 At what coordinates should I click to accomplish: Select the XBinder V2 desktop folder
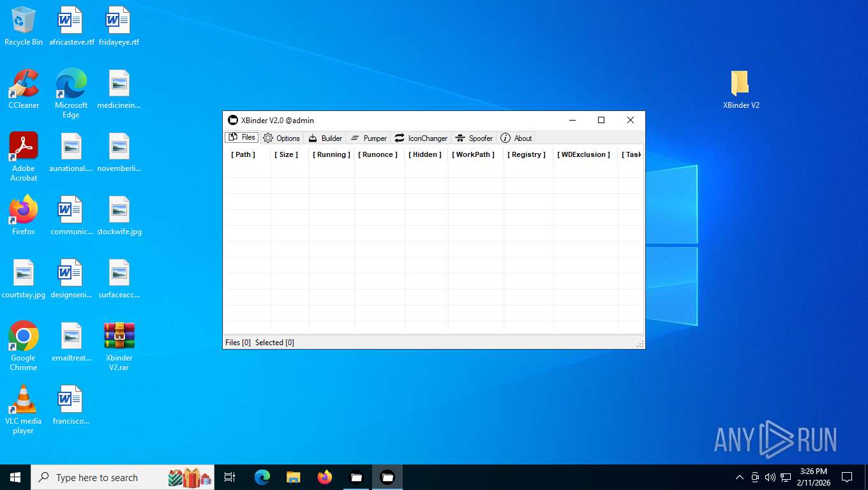(x=741, y=89)
